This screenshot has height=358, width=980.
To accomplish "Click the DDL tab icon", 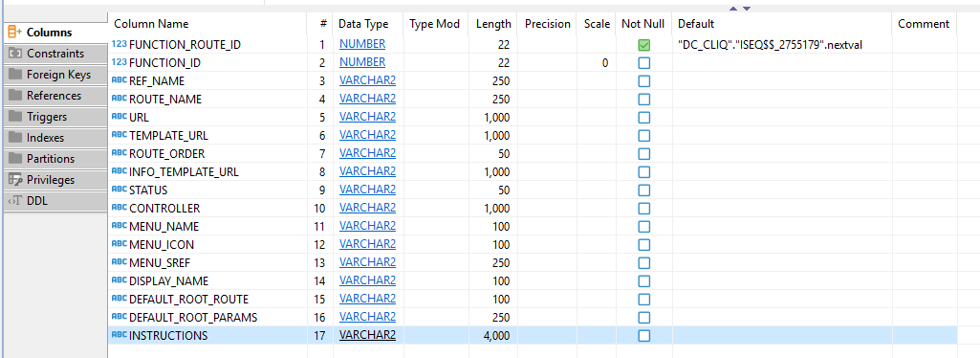I will 15,201.
